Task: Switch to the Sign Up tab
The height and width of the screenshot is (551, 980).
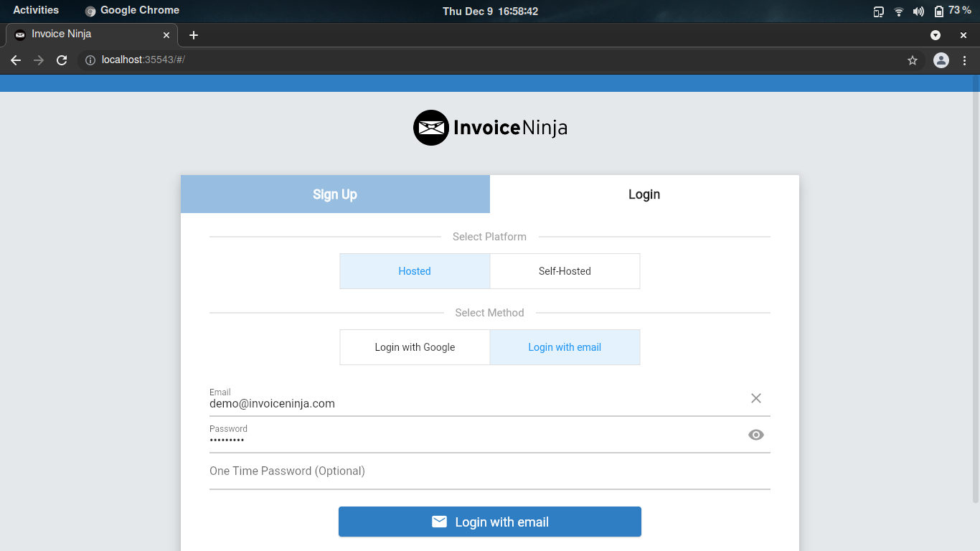Action: click(x=335, y=194)
